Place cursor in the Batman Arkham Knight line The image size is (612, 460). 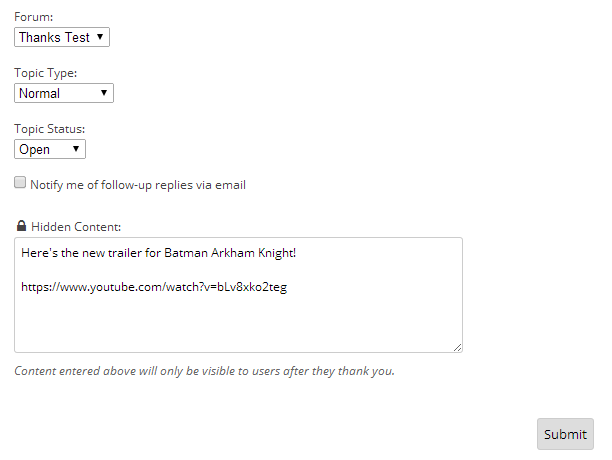158,253
